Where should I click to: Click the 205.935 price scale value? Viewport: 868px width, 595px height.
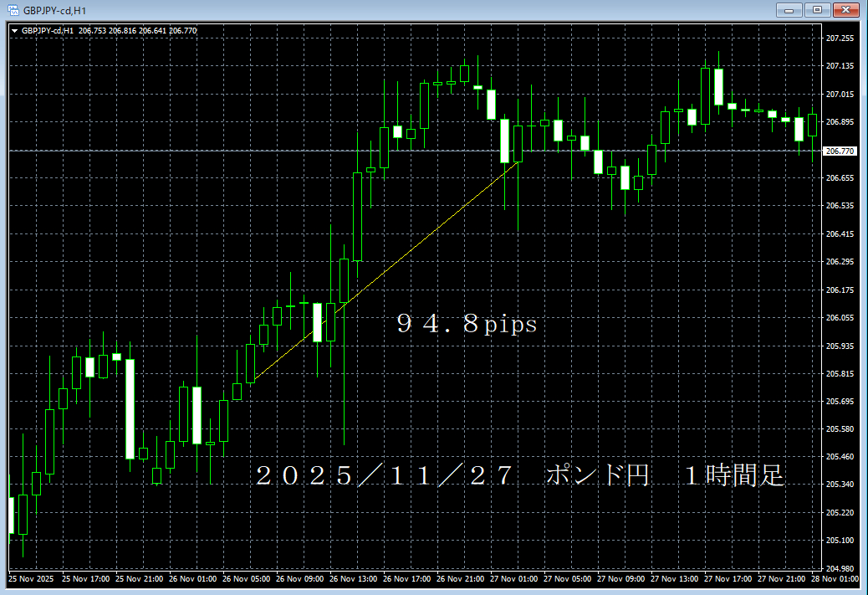pyautogui.click(x=840, y=346)
